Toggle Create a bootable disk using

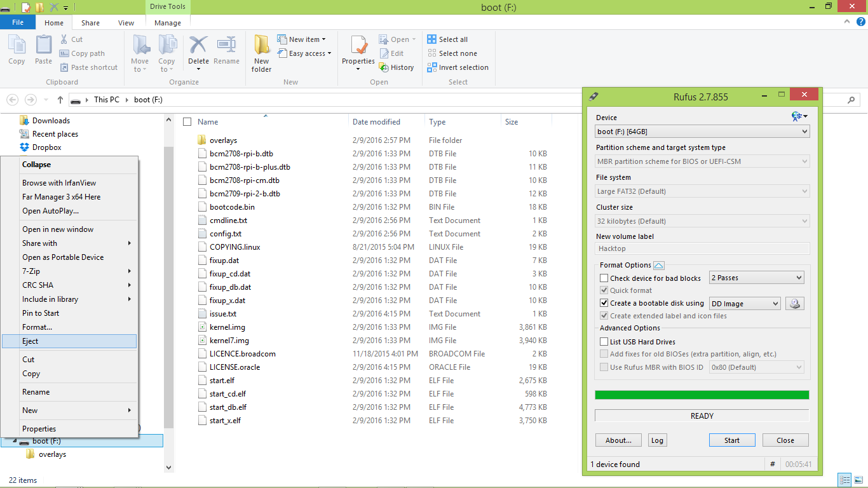604,303
